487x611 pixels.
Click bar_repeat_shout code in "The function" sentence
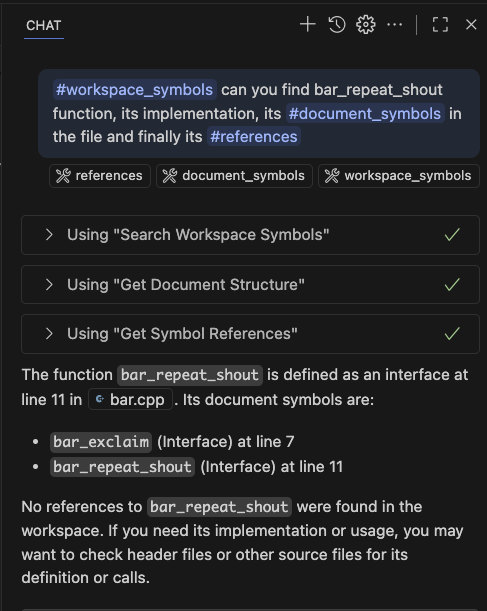[x=190, y=375]
